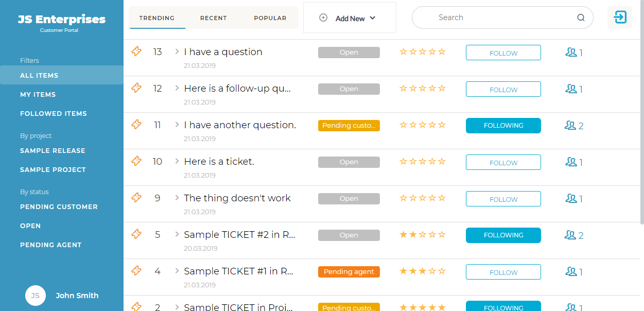Select the My Items filter
The image size is (644, 311).
(38, 95)
